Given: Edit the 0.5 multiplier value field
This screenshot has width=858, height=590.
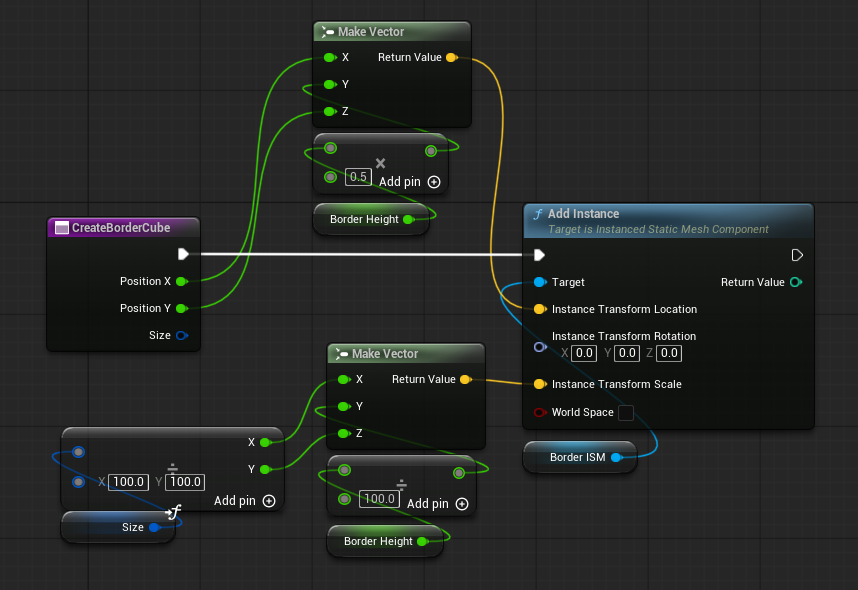Looking at the screenshot, I should (358, 177).
